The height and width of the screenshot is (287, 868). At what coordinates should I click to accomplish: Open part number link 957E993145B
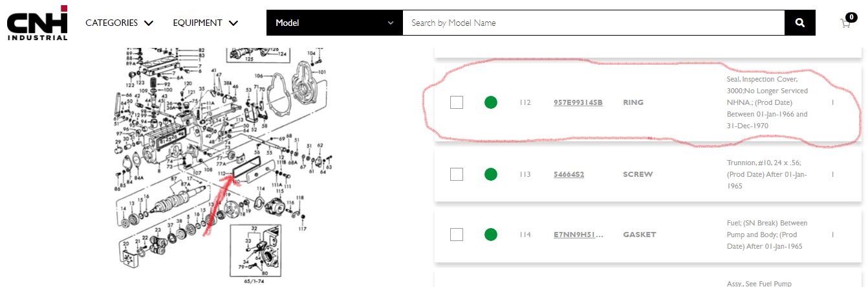tap(578, 102)
